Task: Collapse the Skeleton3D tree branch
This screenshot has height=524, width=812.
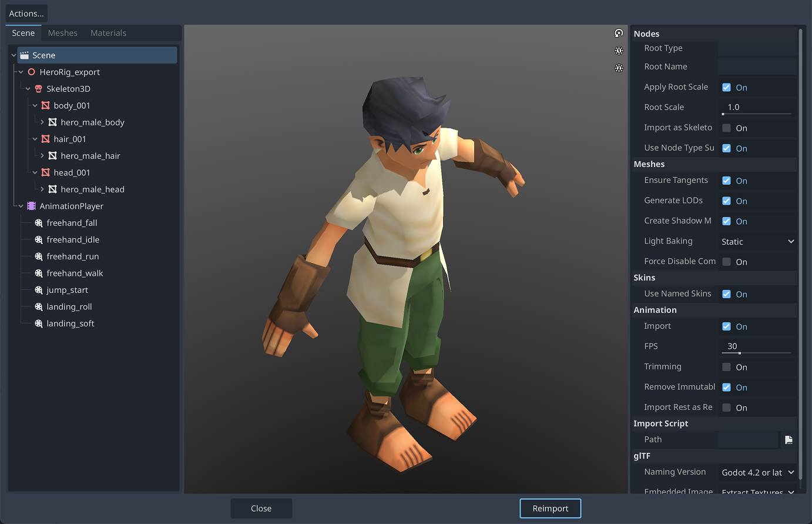Action: [27, 88]
